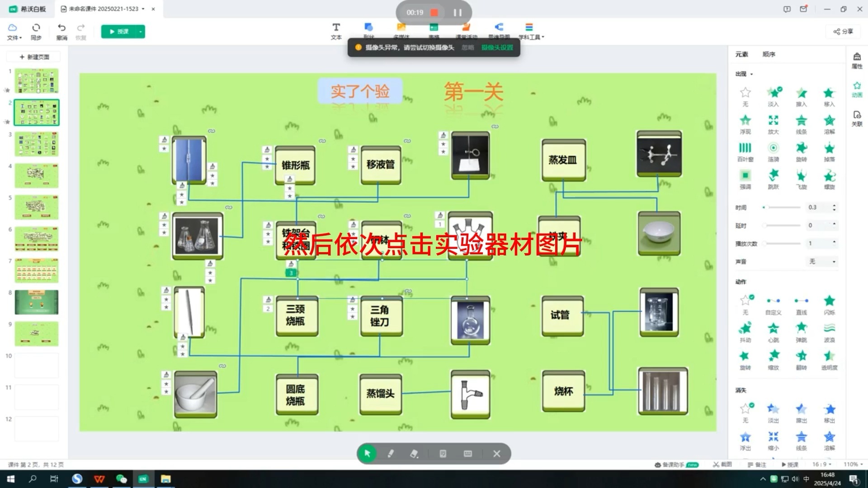Select the 强调 emphasis entrance effect
This screenshot has height=488, width=868.
tap(745, 179)
